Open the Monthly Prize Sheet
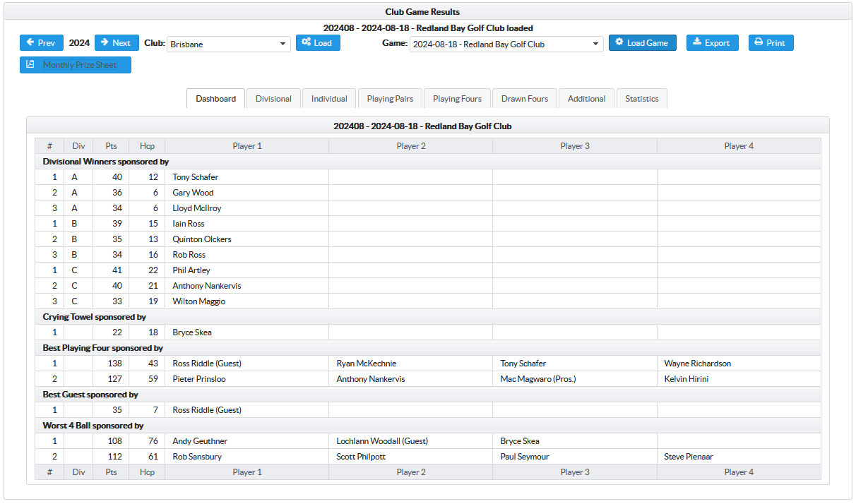 pos(75,65)
